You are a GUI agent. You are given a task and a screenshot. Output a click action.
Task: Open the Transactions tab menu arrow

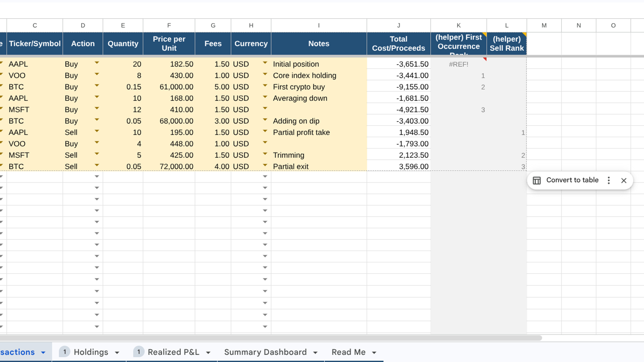(43, 353)
